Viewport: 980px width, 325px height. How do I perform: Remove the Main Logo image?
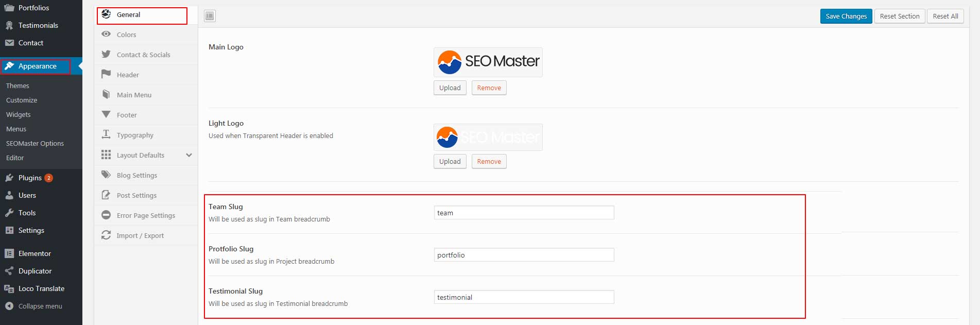489,88
